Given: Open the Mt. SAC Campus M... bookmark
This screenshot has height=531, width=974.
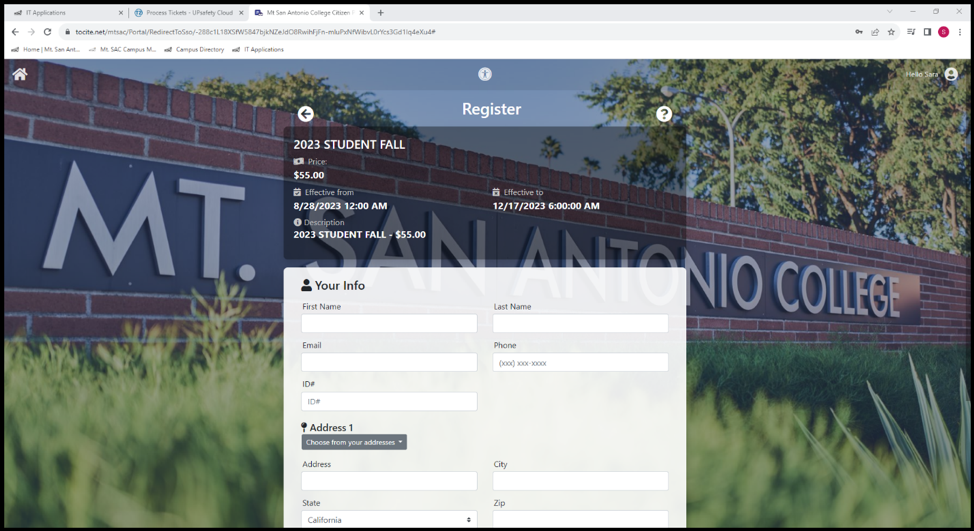Looking at the screenshot, I should [x=122, y=50].
